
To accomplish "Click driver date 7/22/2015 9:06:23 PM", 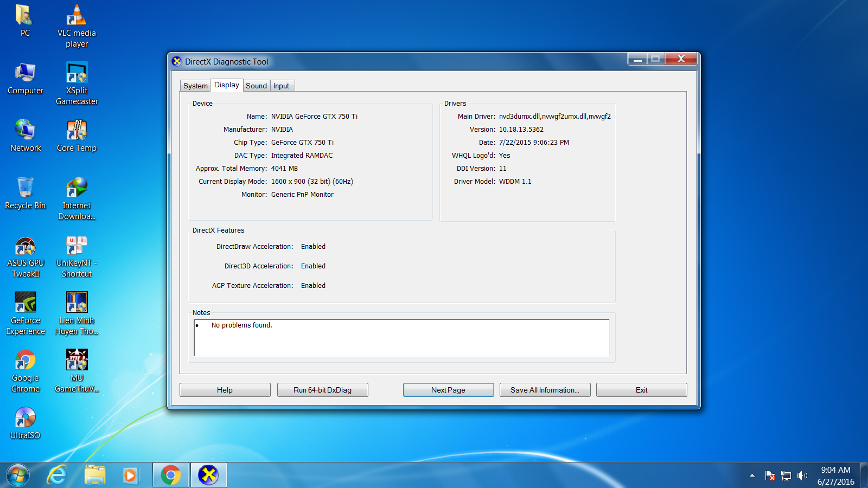I will (534, 142).
